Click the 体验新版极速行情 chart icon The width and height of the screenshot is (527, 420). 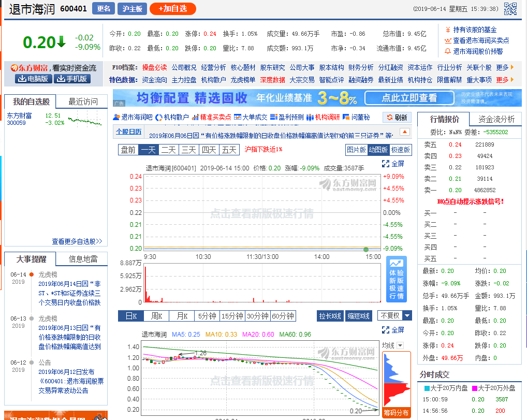tap(397, 263)
